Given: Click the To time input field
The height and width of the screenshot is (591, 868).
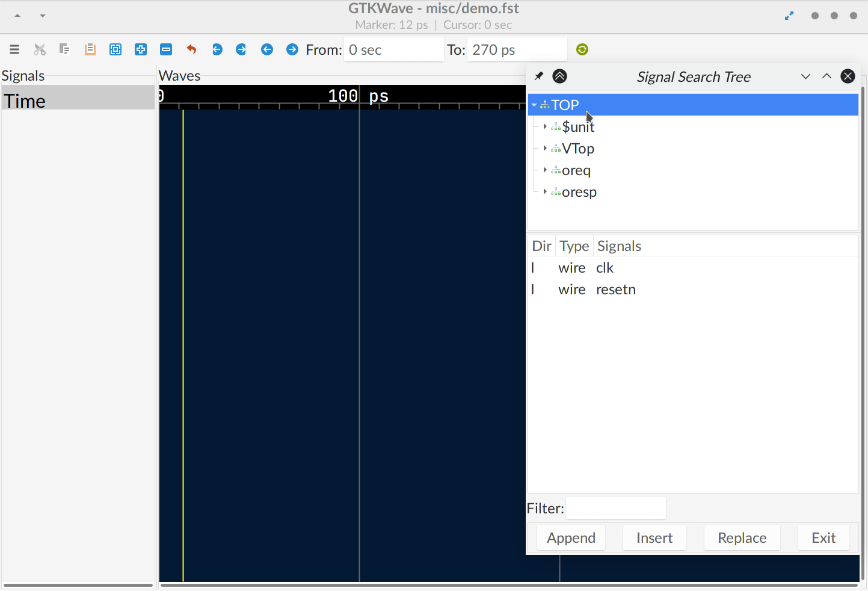Looking at the screenshot, I should point(517,49).
